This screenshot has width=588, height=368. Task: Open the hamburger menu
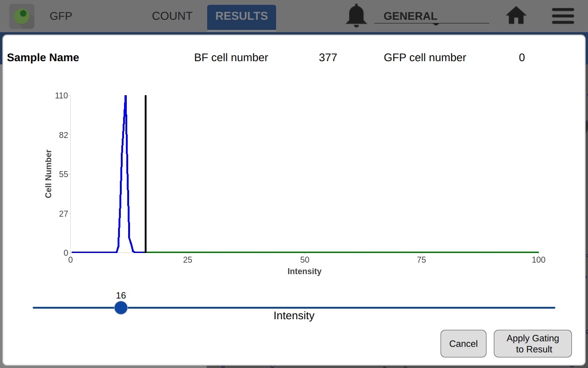(562, 16)
